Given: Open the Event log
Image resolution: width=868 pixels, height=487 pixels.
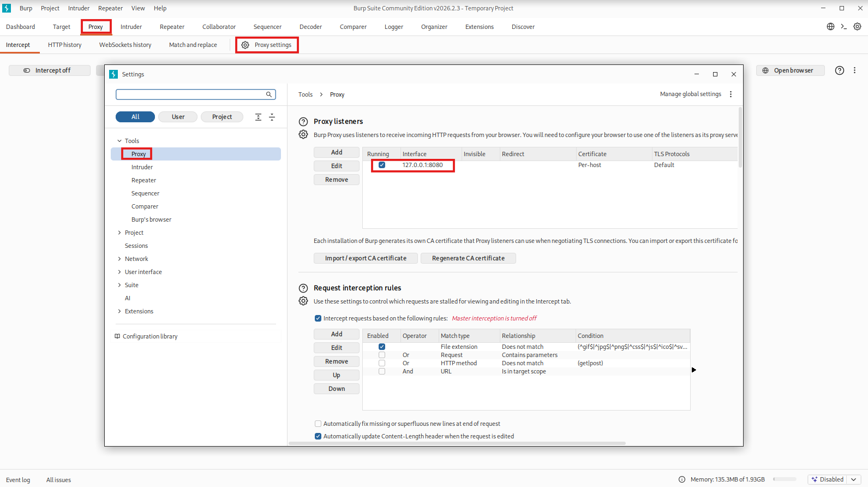Looking at the screenshot, I should (x=18, y=480).
